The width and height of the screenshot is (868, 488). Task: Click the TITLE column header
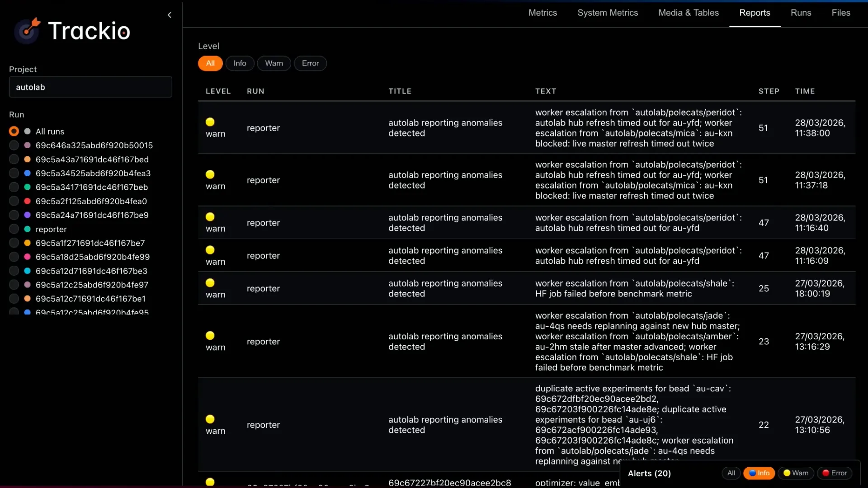tap(400, 91)
